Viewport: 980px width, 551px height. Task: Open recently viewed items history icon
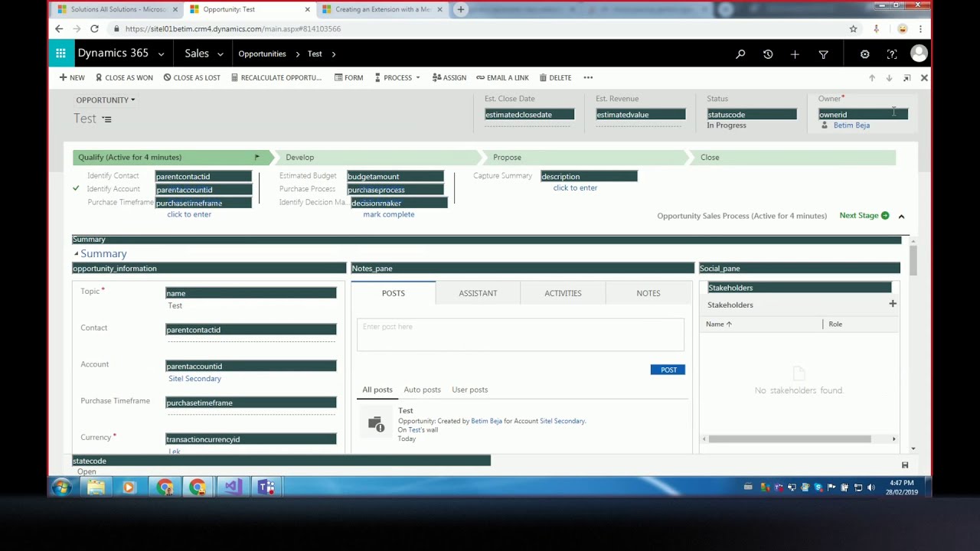click(768, 54)
